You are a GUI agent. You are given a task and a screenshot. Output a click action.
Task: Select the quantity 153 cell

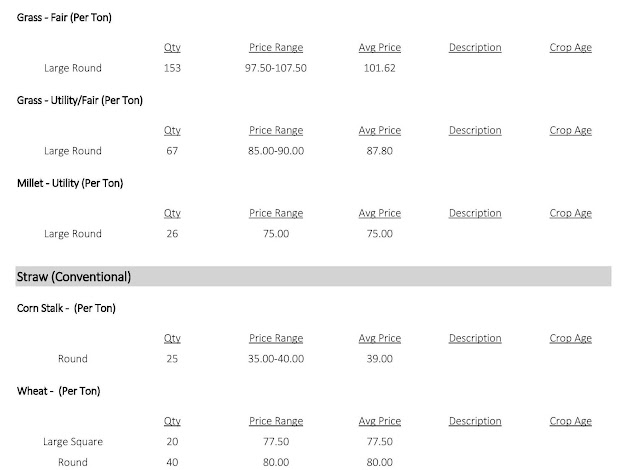pyautogui.click(x=172, y=68)
